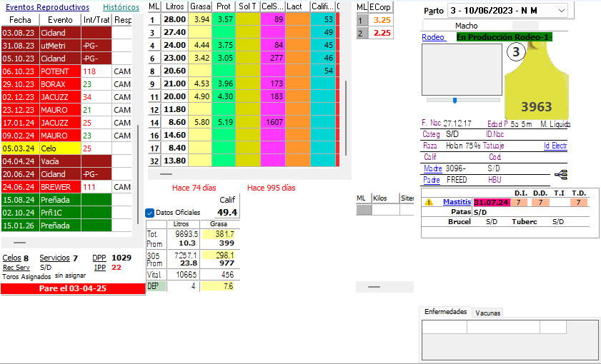Click the Rodeo link

432,37
